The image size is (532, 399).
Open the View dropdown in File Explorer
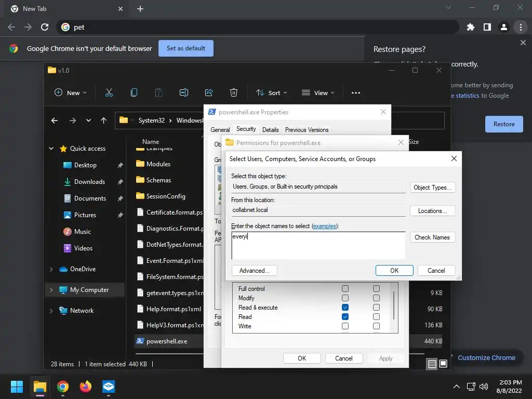(x=318, y=92)
